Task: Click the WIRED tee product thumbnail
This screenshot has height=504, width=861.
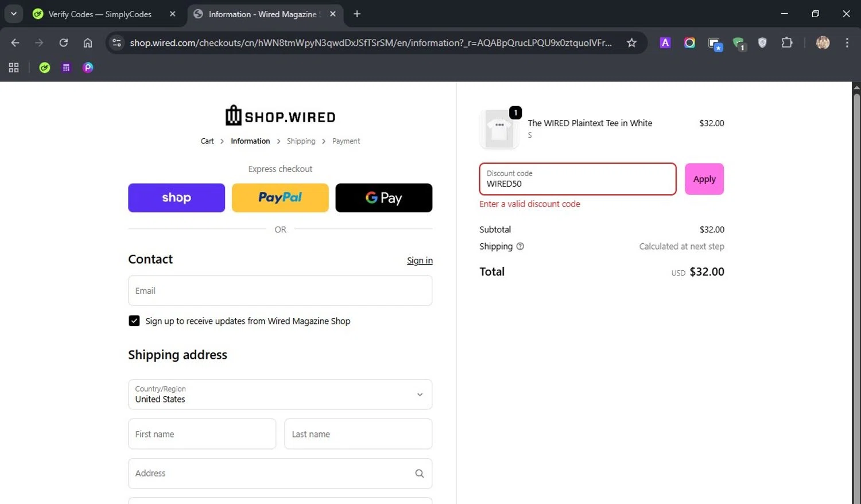Action: coord(499,130)
